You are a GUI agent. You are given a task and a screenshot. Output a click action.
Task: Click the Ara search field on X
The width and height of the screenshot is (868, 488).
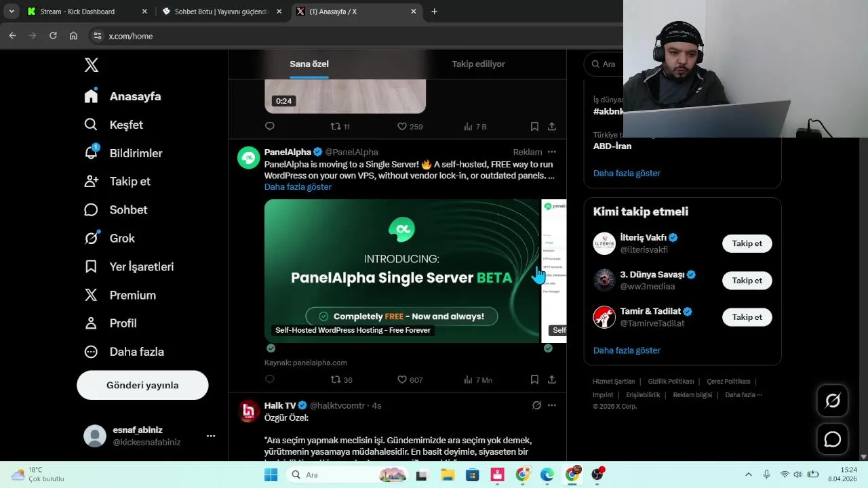tap(604, 64)
